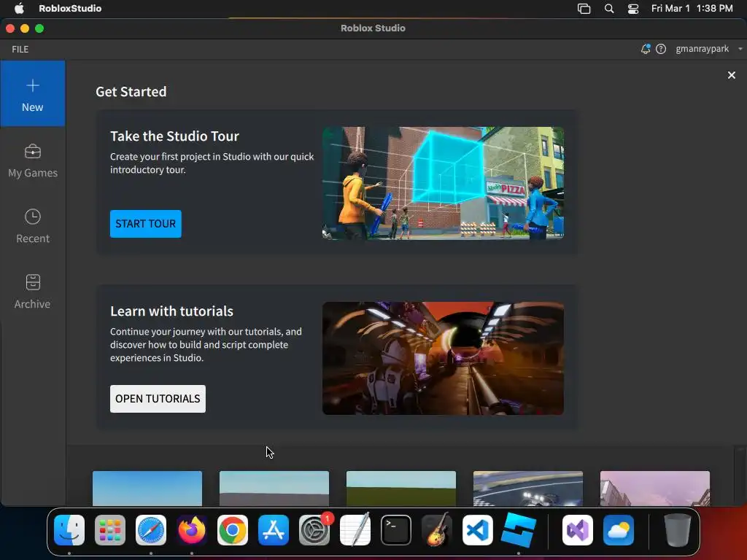Screen dimensions: 747x560
Task: Open Google Chrome from the dock
Action: pyautogui.click(x=233, y=530)
